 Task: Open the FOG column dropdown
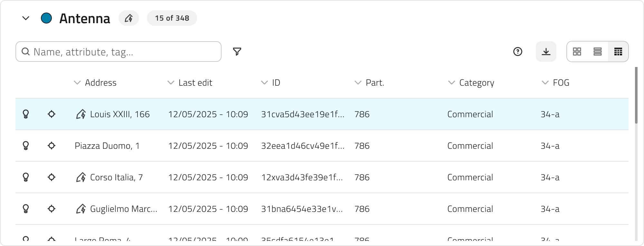[x=545, y=83]
